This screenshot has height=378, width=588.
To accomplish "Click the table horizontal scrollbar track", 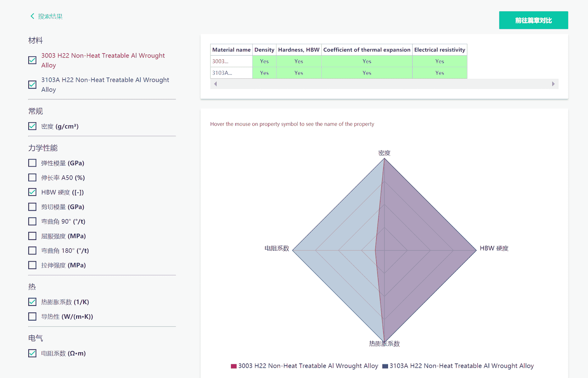I will [x=384, y=84].
